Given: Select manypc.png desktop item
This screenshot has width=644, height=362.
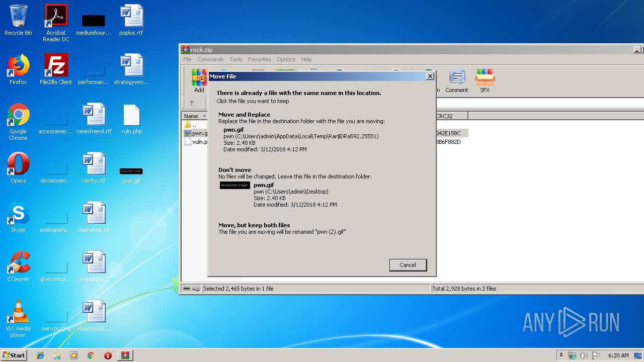Looking at the screenshot, I should click(56, 320).
